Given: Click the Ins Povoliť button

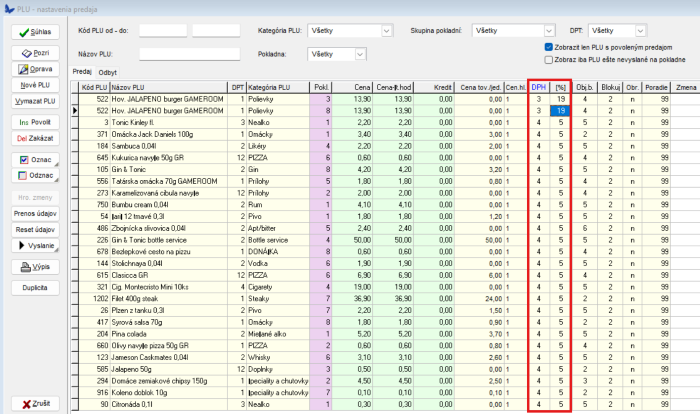Looking at the screenshot, I should [35, 122].
